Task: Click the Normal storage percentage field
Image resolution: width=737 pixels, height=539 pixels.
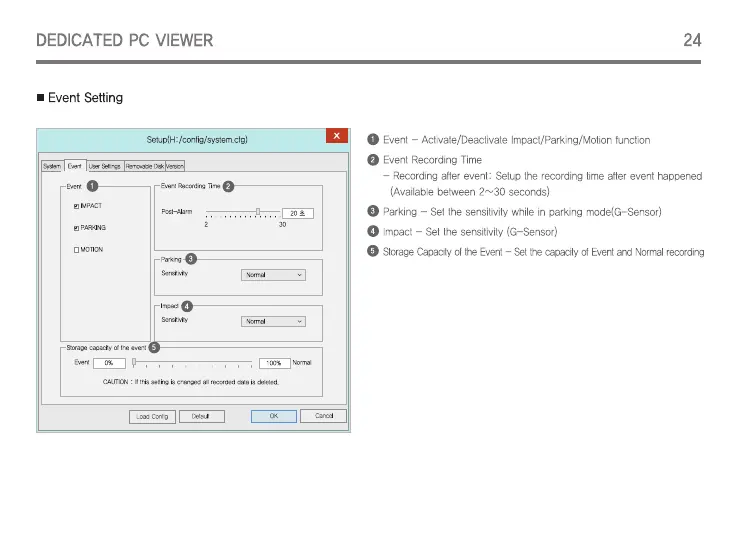Action: [x=274, y=363]
